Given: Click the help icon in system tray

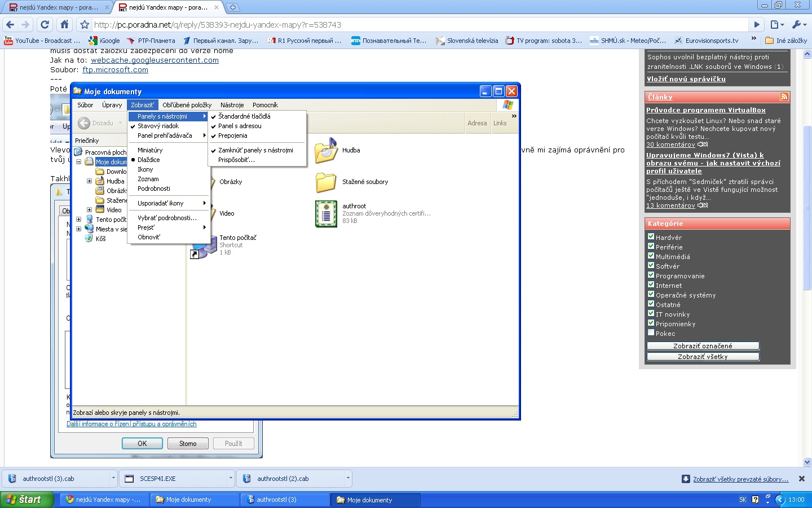Looking at the screenshot, I should [756, 500].
